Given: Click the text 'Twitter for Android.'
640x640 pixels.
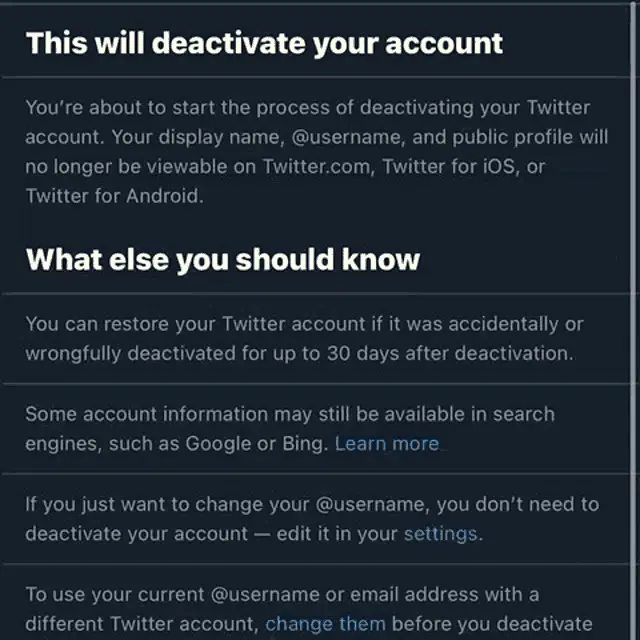Looking at the screenshot, I should (x=114, y=196).
